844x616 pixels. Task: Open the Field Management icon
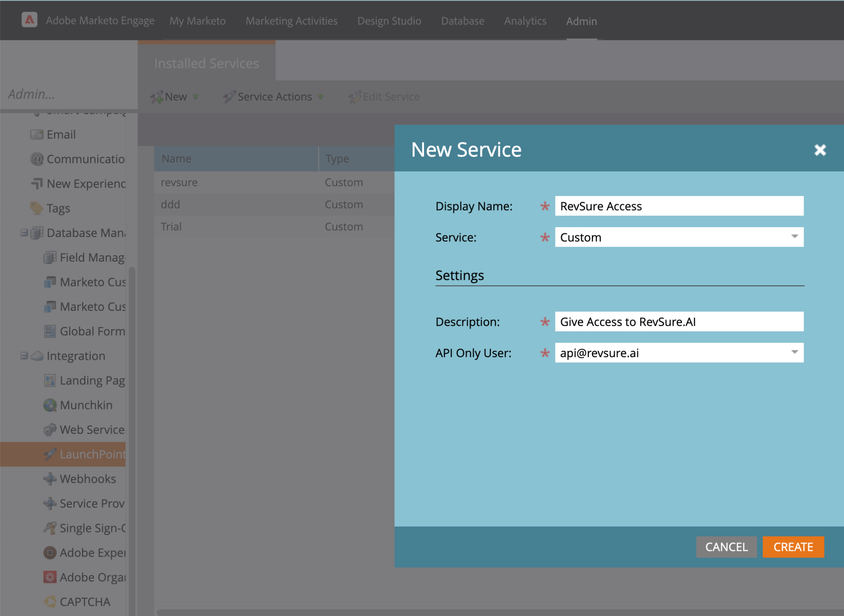pyautogui.click(x=50, y=258)
